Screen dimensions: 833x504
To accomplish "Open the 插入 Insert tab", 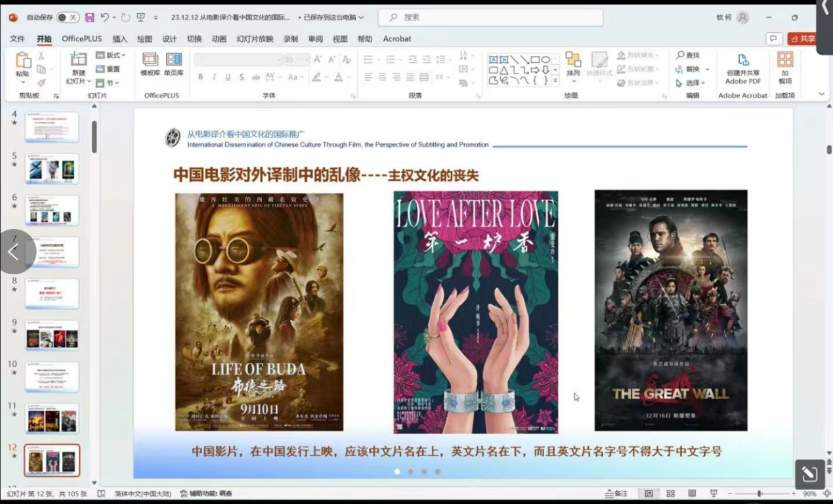I will coord(119,39).
